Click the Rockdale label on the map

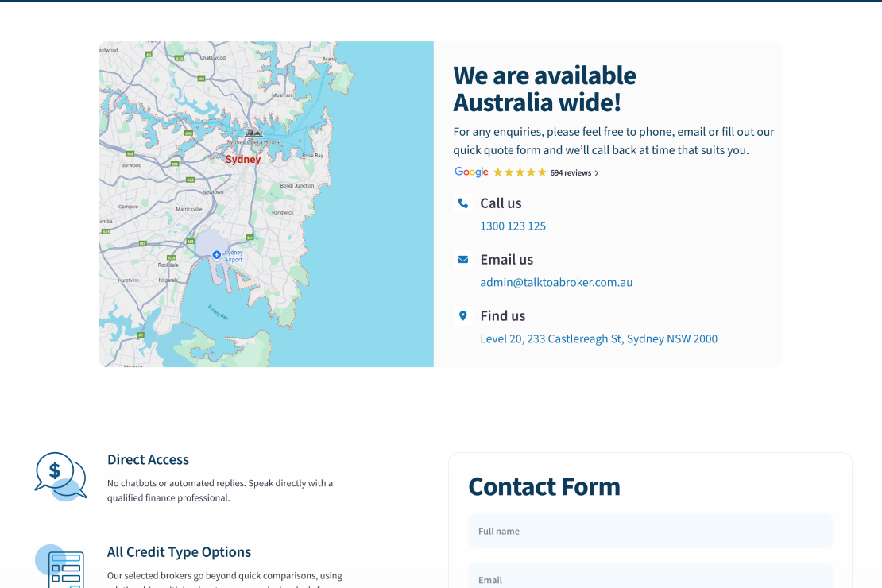[x=168, y=265]
